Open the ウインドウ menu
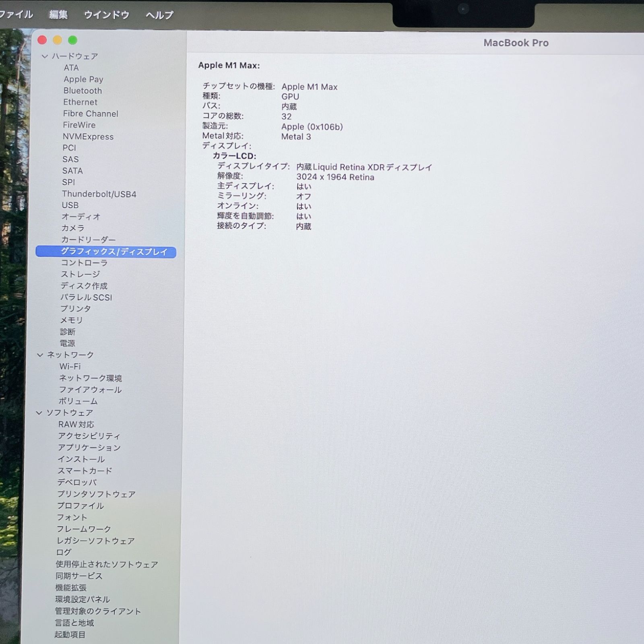 [x=106, y=14]
